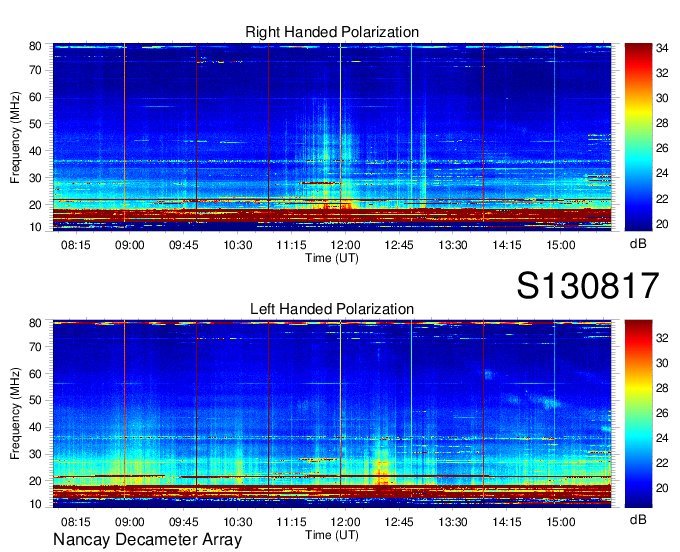The image size is (680, 552).
Task: Click inside the Right Handed spectrogram image
Action: pyautogui.click(x=332, y=137)
